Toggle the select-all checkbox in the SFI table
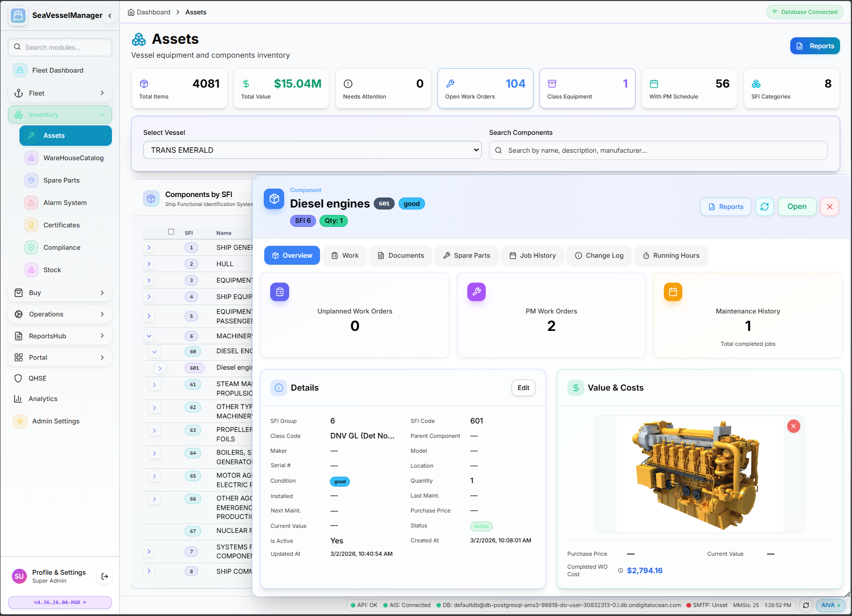This screenshot has height=616, width=852. (x=171, y=232)
